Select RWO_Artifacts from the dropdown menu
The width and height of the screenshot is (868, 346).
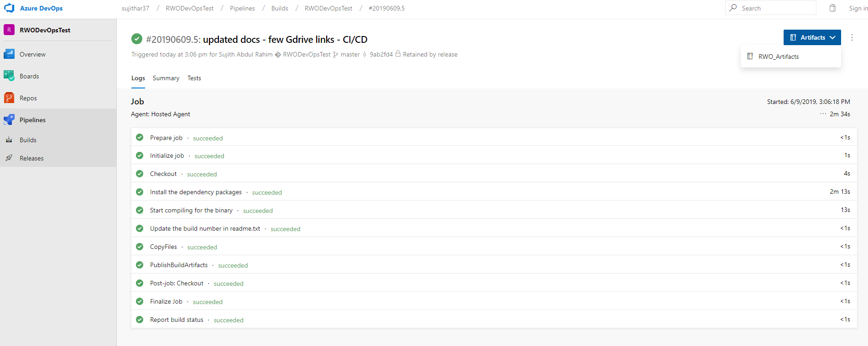point(790,57)
